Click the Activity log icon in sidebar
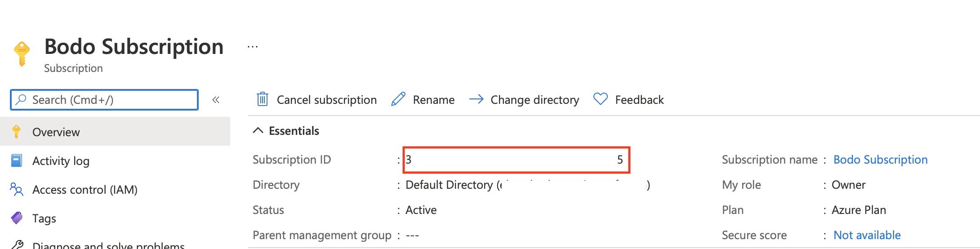This screenshot has width=980, height=249. pyautogui.click(x=17, y=160)
